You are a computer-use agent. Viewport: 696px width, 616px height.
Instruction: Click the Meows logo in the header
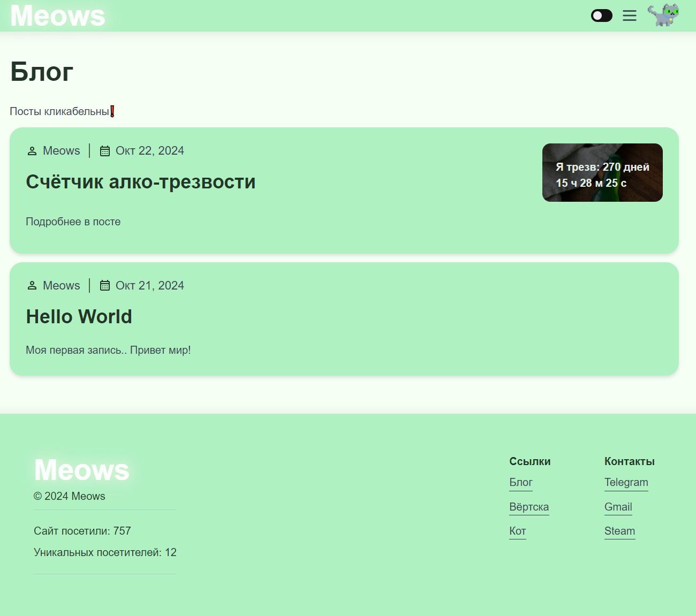click(58, 16)
